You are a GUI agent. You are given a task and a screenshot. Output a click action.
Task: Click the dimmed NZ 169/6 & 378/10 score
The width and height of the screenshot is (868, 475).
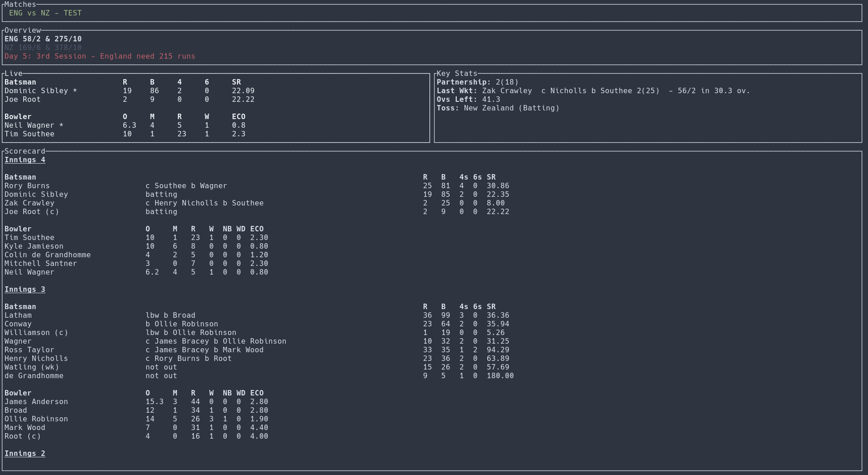(x=43, y=48)
